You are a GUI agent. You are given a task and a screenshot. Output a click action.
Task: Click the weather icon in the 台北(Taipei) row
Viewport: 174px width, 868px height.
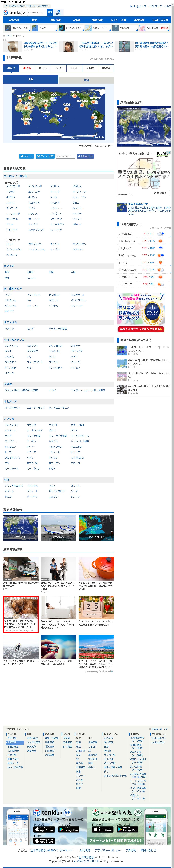tap(161, 248)
